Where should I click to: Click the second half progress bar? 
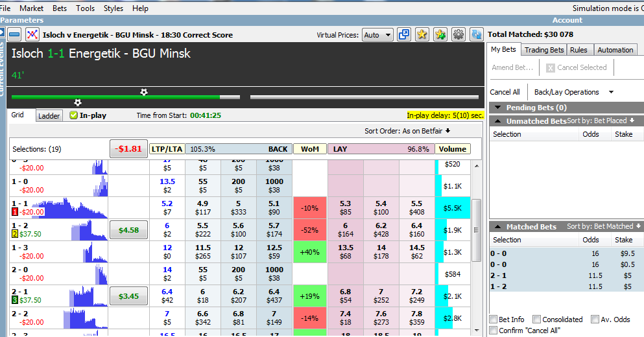point(364,97)
